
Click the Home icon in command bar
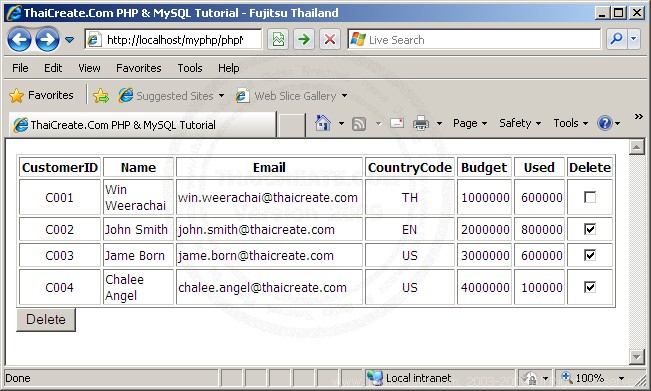click(323, 123)
